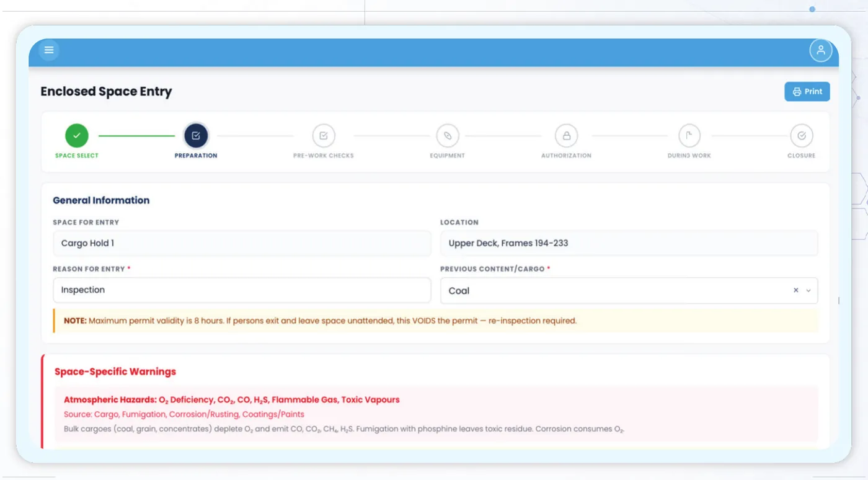The height and width of the screenshot is (480, 868).
Task: Click the SPACE SELECT step label
Action: 77,156
